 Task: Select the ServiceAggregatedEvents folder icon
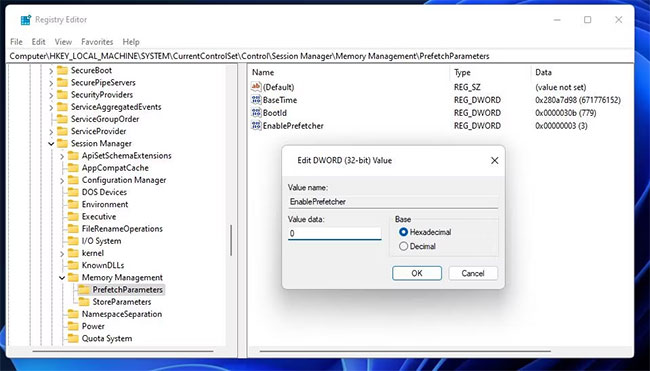click(62, 107)
